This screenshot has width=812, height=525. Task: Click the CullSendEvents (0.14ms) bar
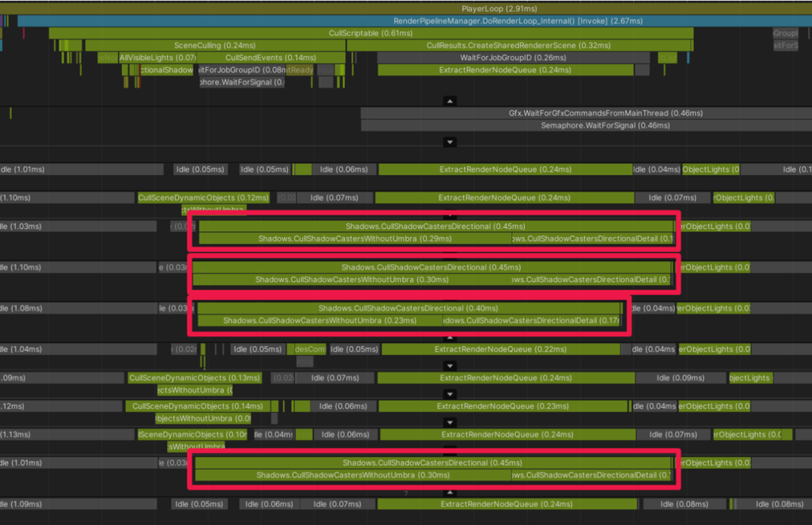point(271,57)
